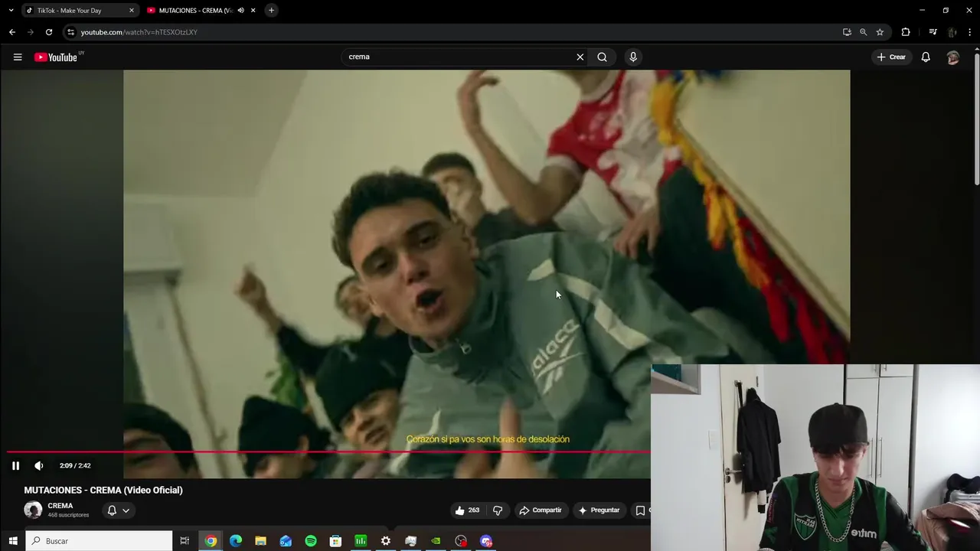Open Chrome media controls icon

pos(933,32)
